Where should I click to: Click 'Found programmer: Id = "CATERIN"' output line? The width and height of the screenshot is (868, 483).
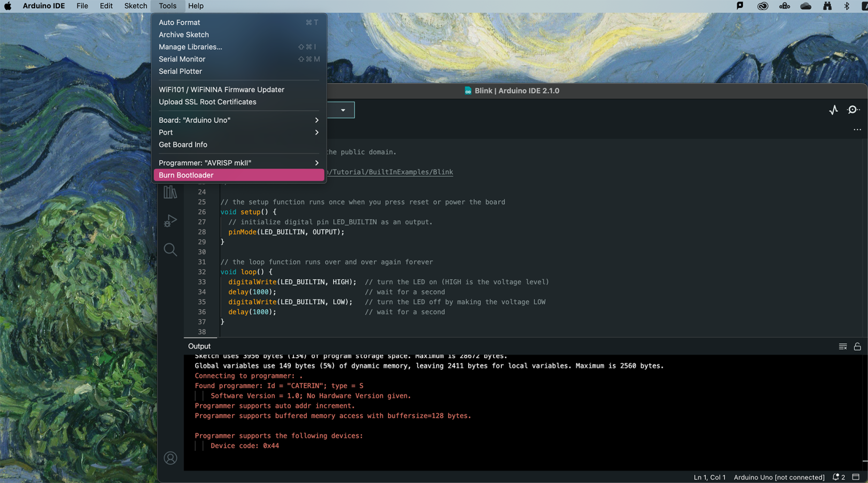coord(279,386)
